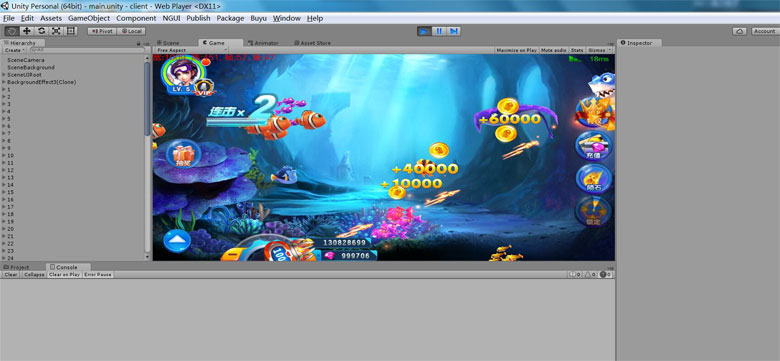The image size is (780, 361).
Task: Select the Scale tool
Action: coord(56,31)
